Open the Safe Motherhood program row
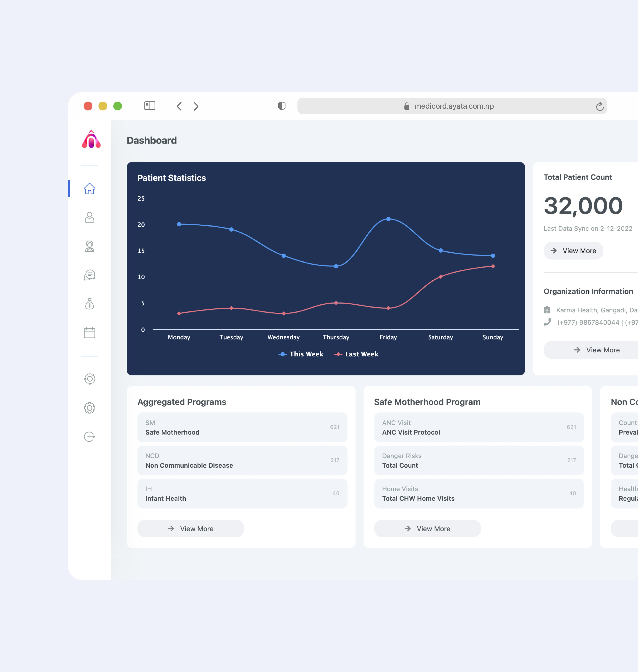638x672 pixels. 242,427
